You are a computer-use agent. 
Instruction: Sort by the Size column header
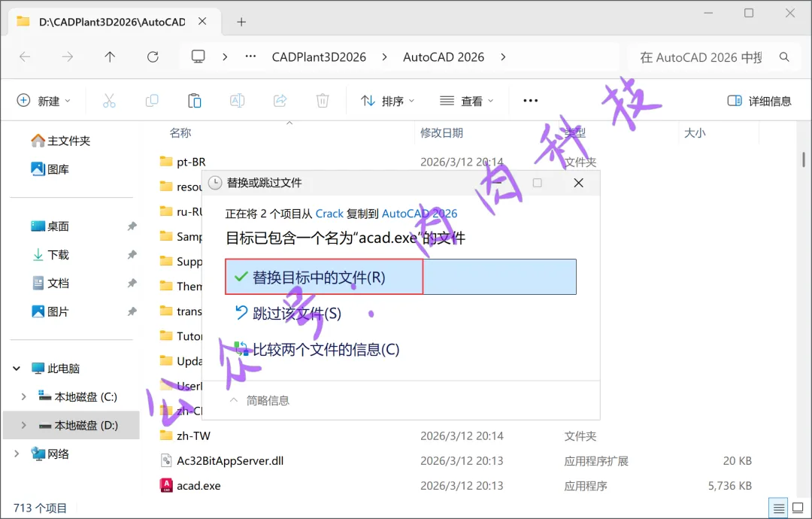pos(695,132)
